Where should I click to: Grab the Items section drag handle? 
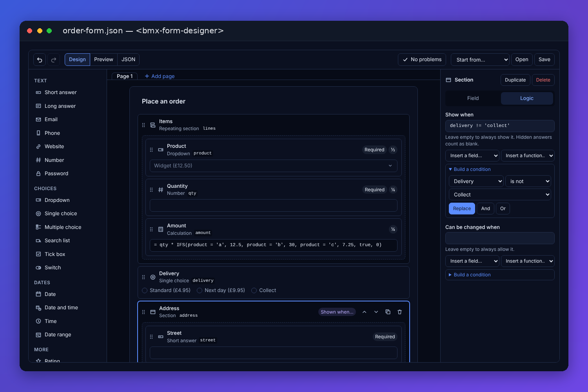pos(143,125)
